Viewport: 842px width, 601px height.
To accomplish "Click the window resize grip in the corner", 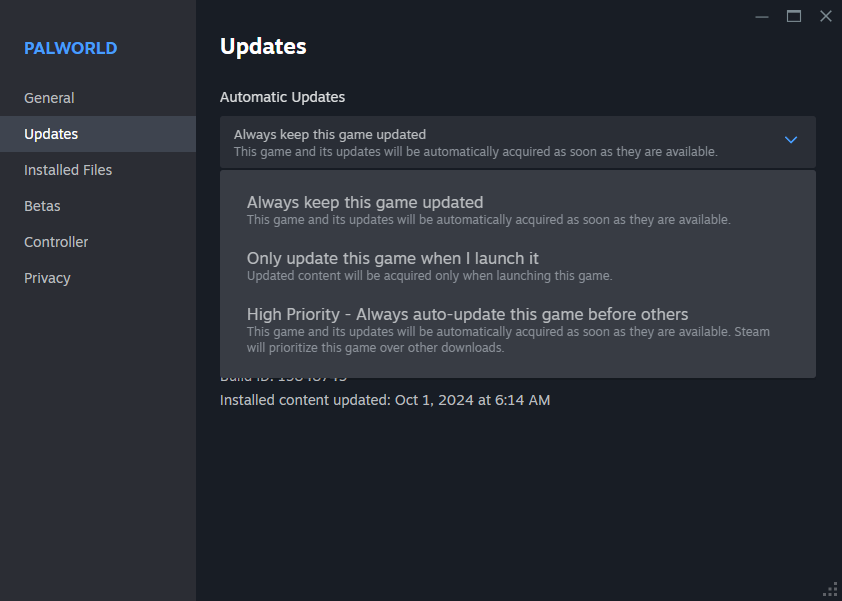I will tap(831, 590).
